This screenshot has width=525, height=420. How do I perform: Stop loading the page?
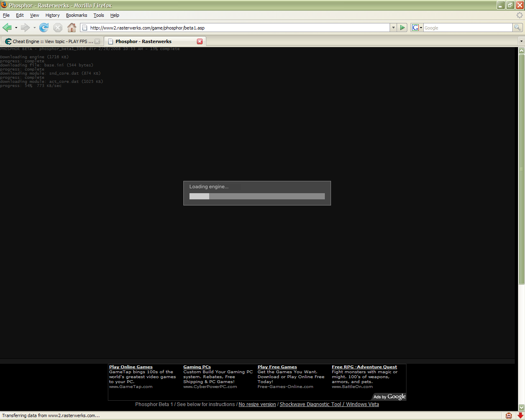pyautogui.click(x=58, y=27)
